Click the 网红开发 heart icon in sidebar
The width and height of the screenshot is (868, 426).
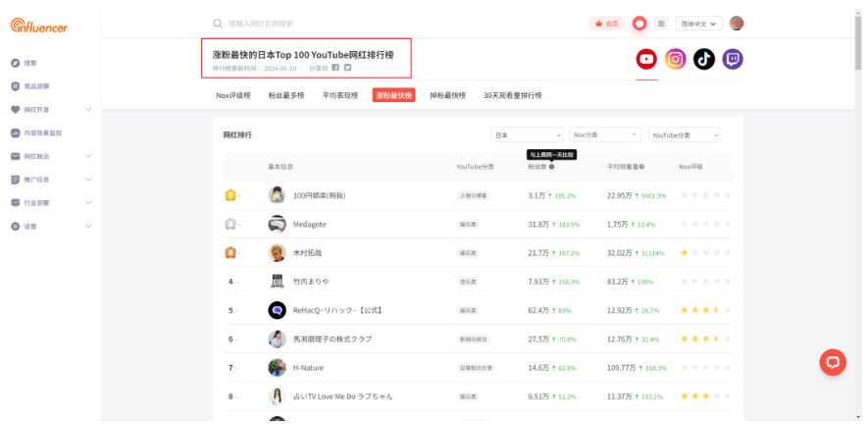[16, 110]
